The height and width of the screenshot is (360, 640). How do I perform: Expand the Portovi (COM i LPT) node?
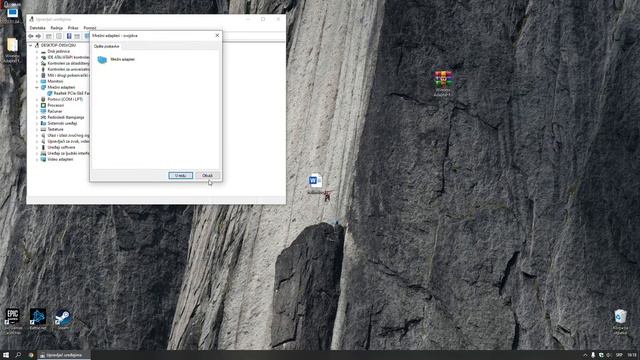click(x=37, y=99)
